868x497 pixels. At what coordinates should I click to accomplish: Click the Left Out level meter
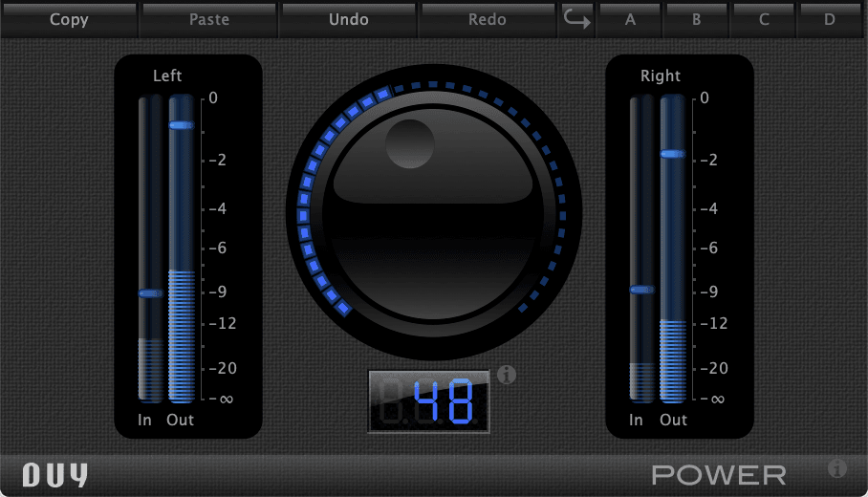(182, 248)
